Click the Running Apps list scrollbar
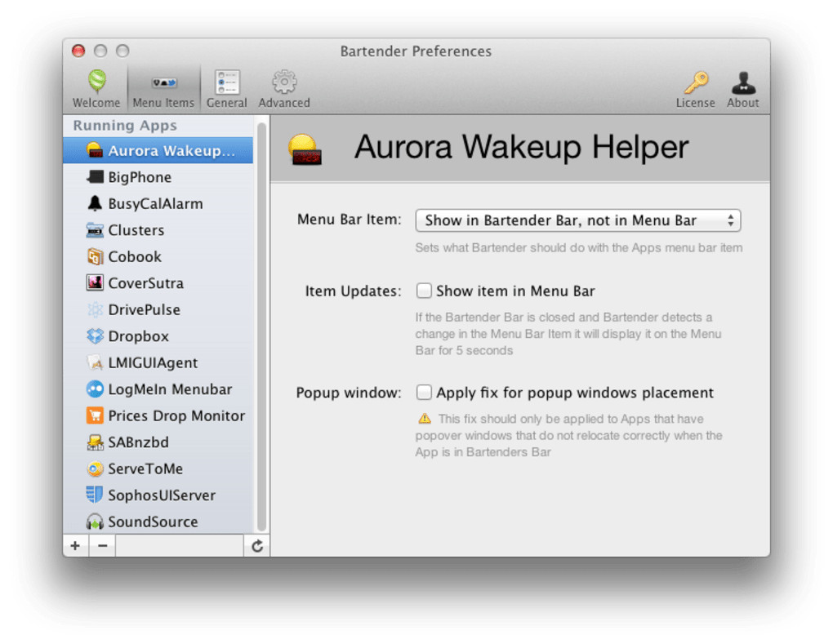This screenshot has width=833, height=644. pos(261,326)
